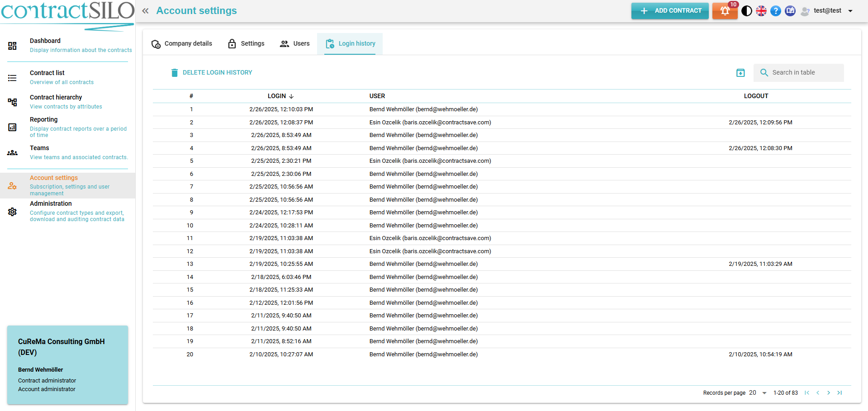Click the export table download icon
The height and width of the screenshot is (411, 868).
point(740,73)
